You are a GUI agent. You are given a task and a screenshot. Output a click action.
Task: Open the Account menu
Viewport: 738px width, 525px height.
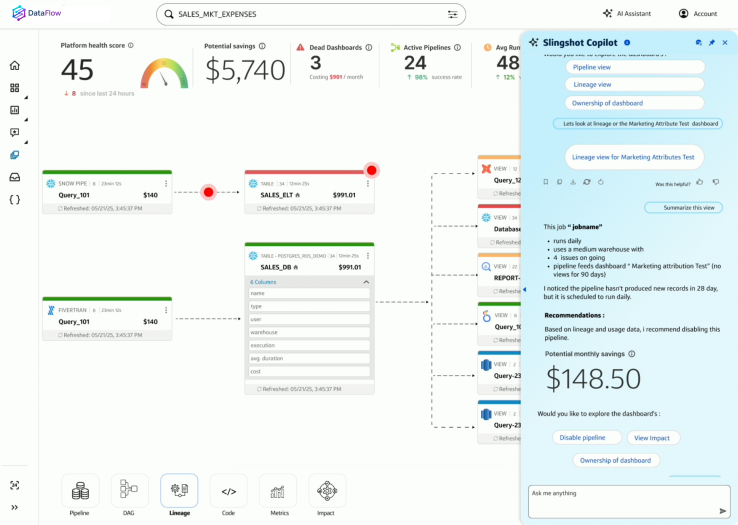pos(698,14)
